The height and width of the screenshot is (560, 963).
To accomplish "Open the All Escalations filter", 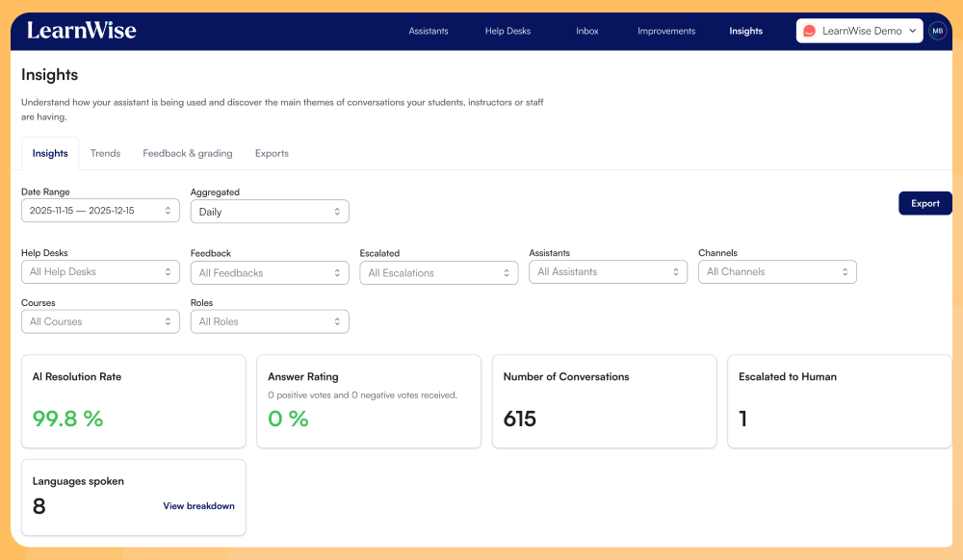I will pyautogui.click(x=438, y=273).
